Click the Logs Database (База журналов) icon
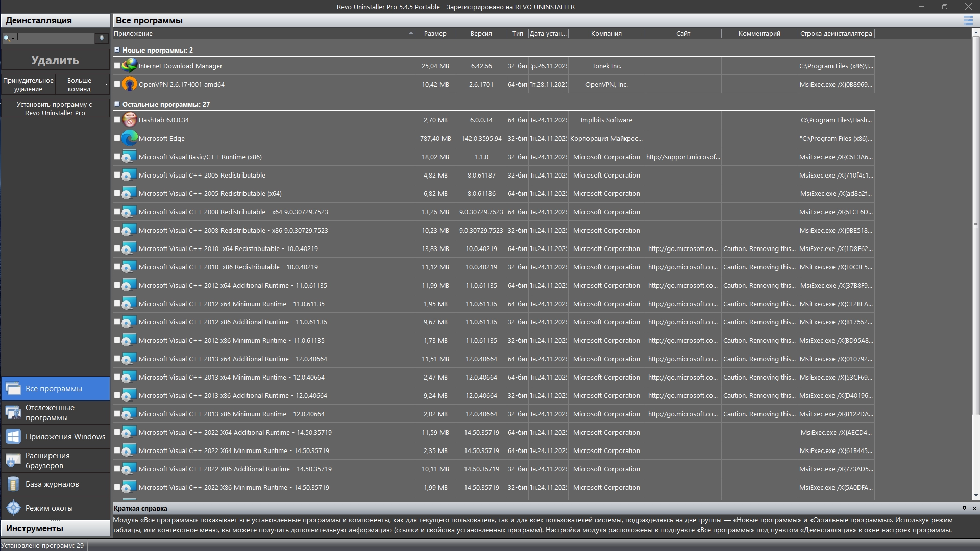The width and height of the screenshot is (980, 551). pos(13,484)
